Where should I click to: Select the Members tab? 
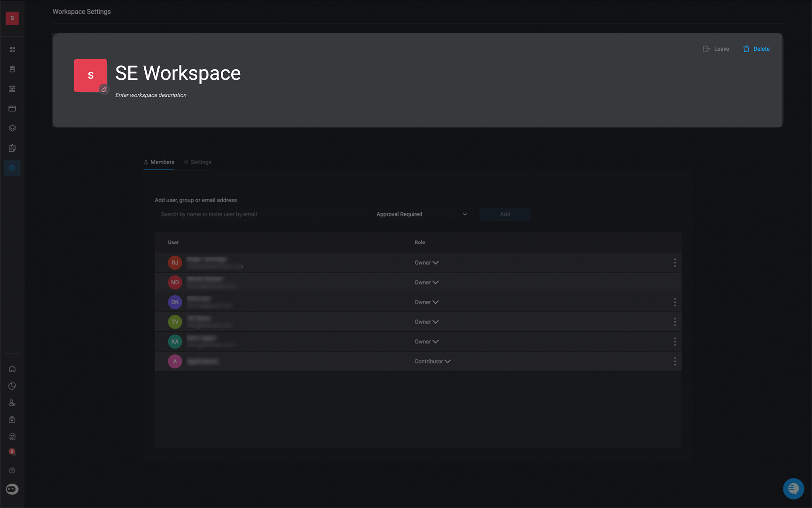tap(159, 162)
